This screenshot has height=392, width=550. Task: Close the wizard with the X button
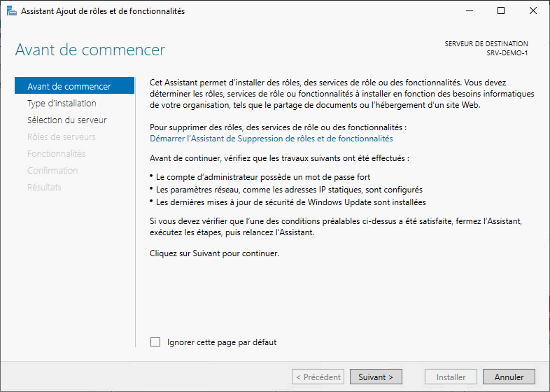533,11
